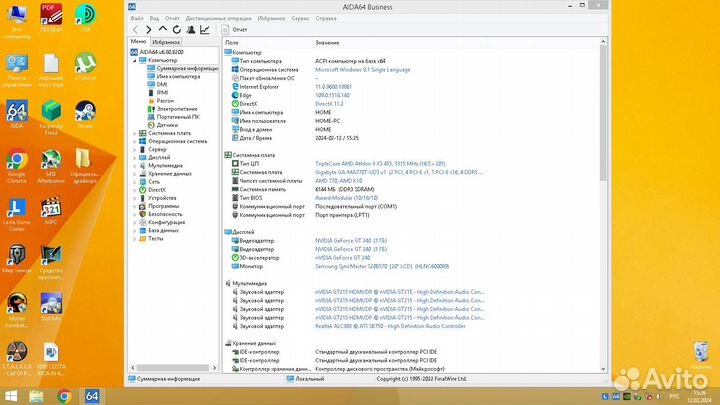Viewport: 720px width, 405px height.
Task: Select Программы in the tree
Action: coord(159,206)
